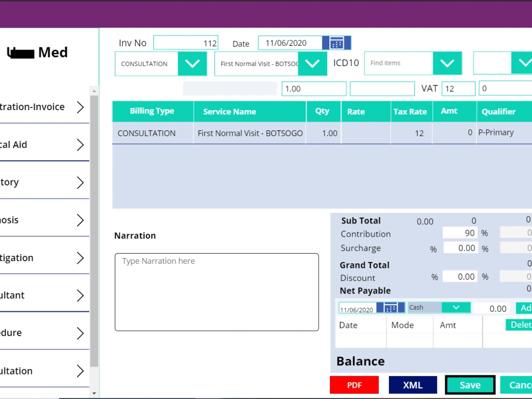Click the Med clinic logo
Image resolution: width=532 pixels, height=399 pixels.
click(x=36, y=52)
